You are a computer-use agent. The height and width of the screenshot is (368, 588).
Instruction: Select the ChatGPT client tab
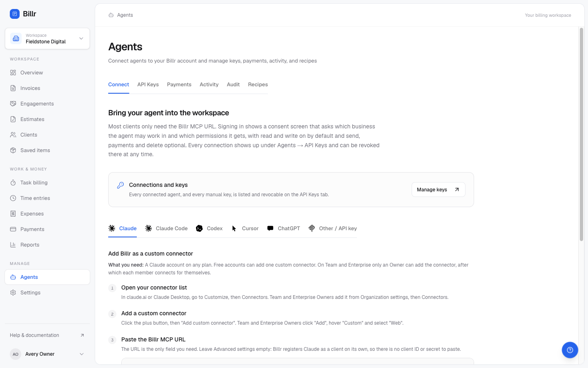(283, 229)
